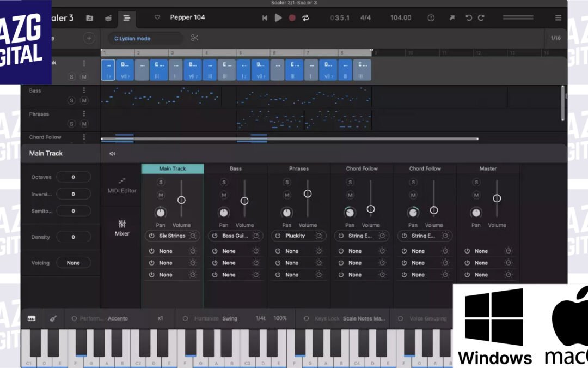Click the redo arrow icon

coord(481,17)
